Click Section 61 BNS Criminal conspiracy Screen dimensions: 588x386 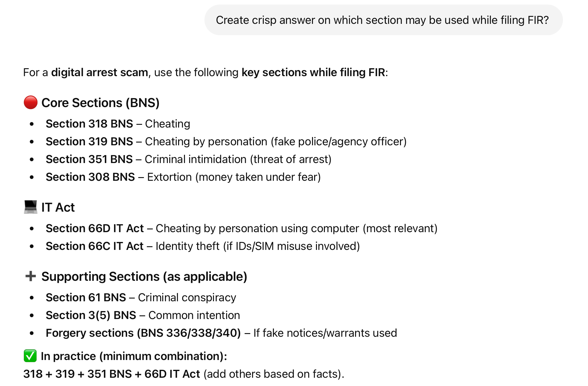coord(141,298)
